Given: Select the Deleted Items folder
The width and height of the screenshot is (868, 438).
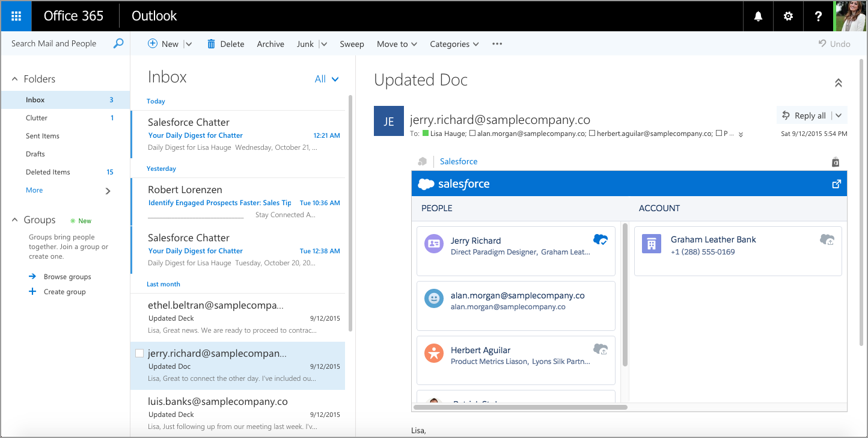Looking at the screenshot, I should click(x=48, y=172).
